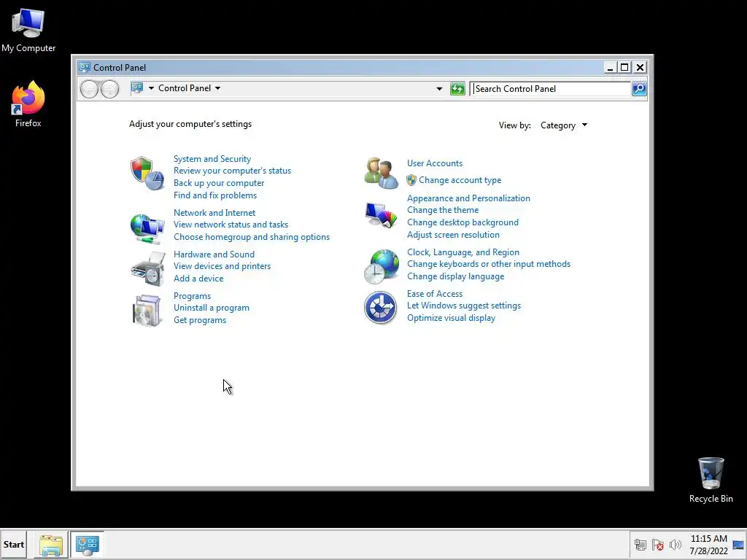The image size is (747, 560).
Task: Click Let Windows suggest settings
Action: tap(463, 306)
